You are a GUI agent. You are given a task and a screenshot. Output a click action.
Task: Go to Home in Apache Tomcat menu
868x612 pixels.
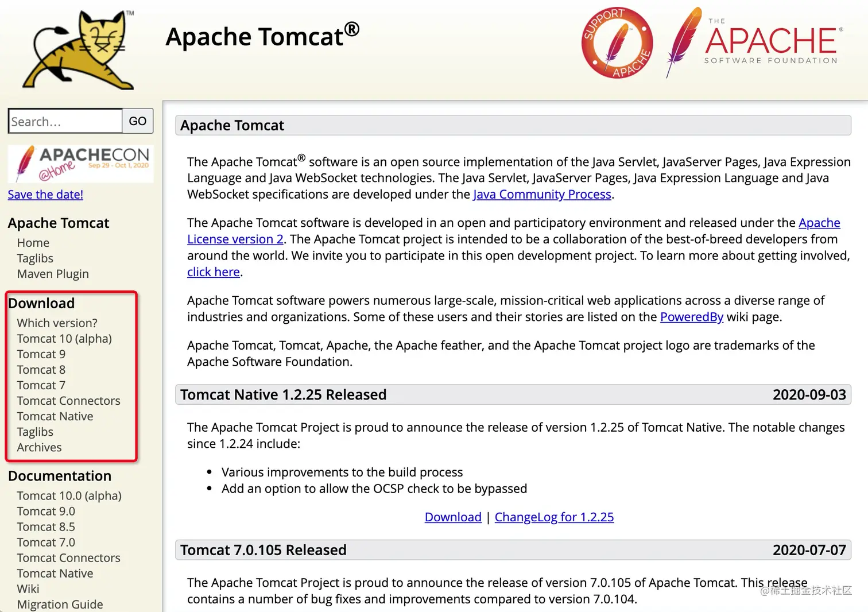click(x=33, y=243)
